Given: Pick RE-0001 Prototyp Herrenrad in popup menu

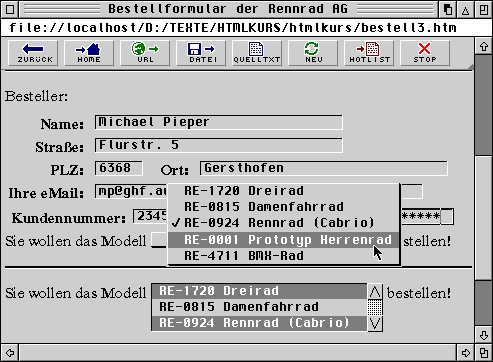Looking at the screenshot, I should 283,240.
